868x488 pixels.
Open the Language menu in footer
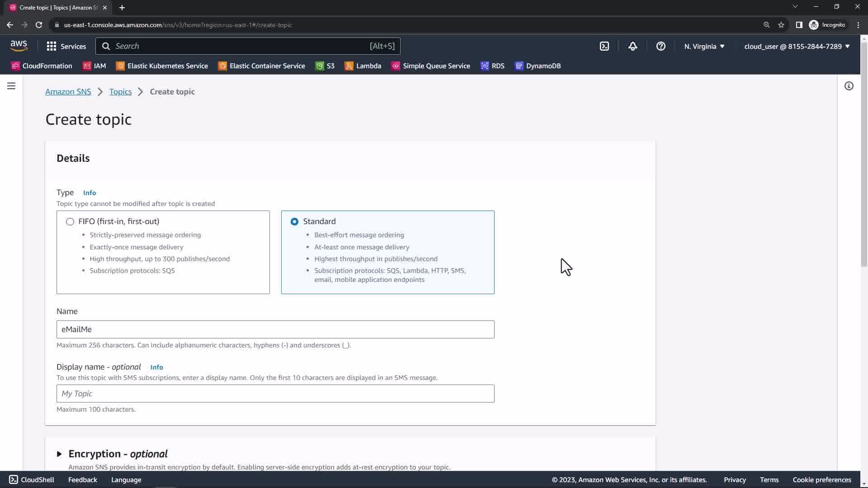[x=126, y=480]
